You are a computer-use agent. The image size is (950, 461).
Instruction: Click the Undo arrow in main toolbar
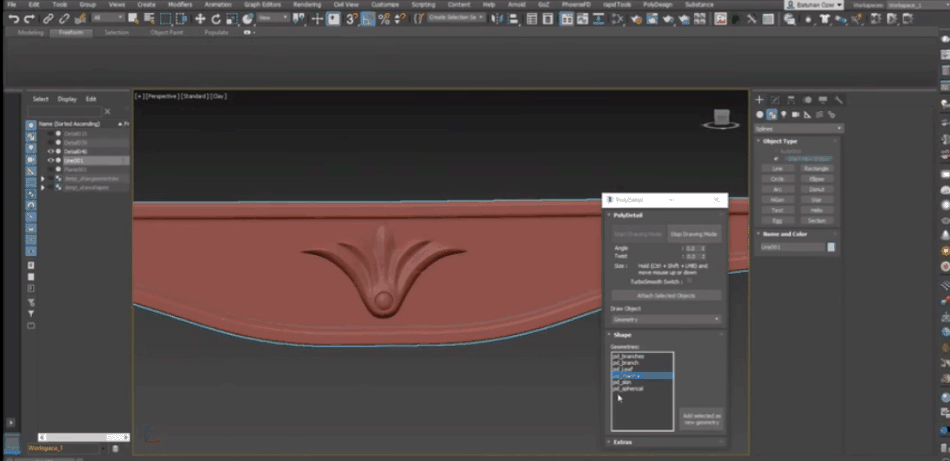[13, 18]
